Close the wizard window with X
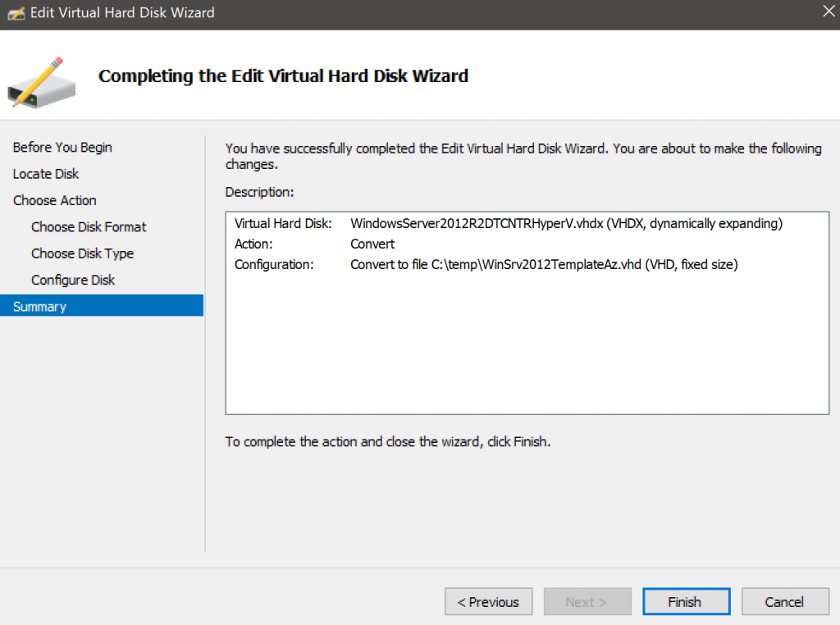 click(829, 11)
